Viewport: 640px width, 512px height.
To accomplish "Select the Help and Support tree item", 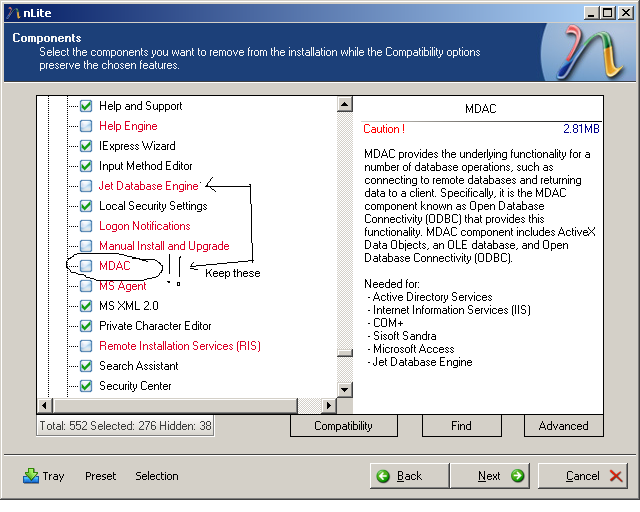I will (x=141, y=106).
